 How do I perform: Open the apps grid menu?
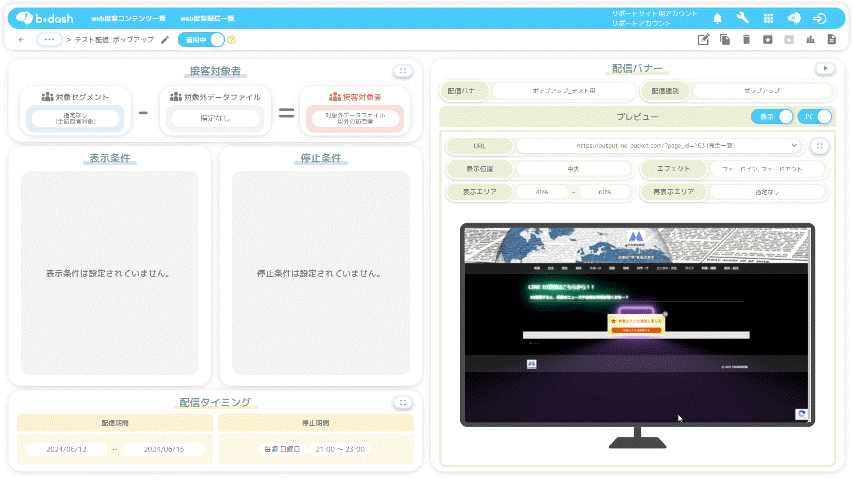click(768, 19)
